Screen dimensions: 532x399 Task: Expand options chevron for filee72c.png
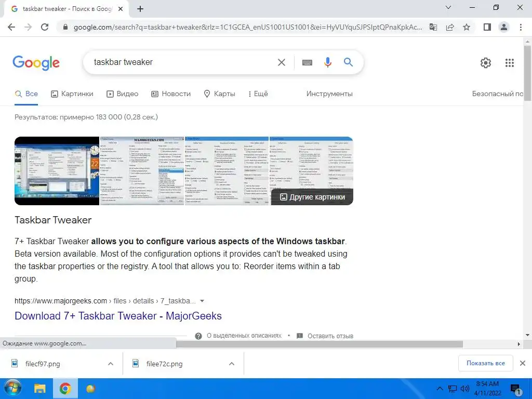click(x=232, y=364)
